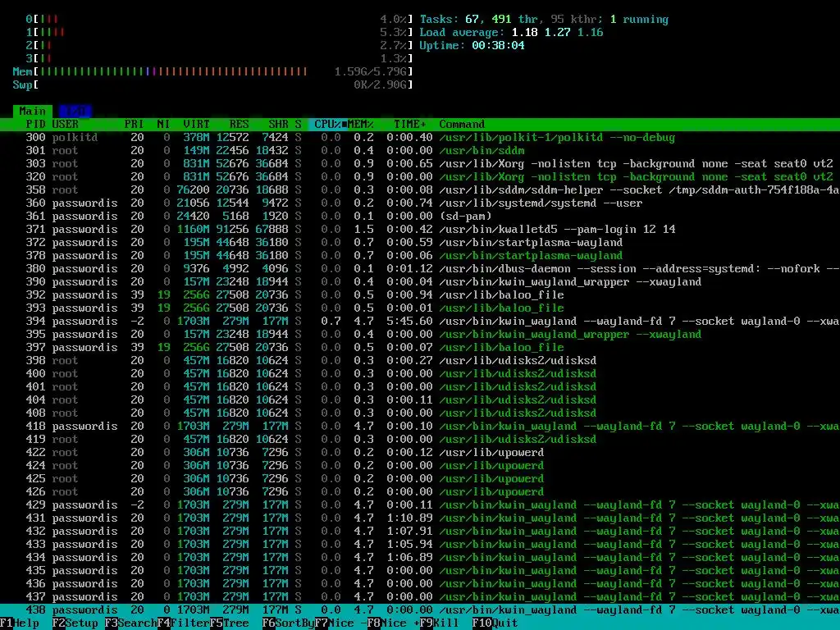Activate F4 Filter in the function bar
The height and width of the screenshot is (630, 840).
tap(184, 623)
